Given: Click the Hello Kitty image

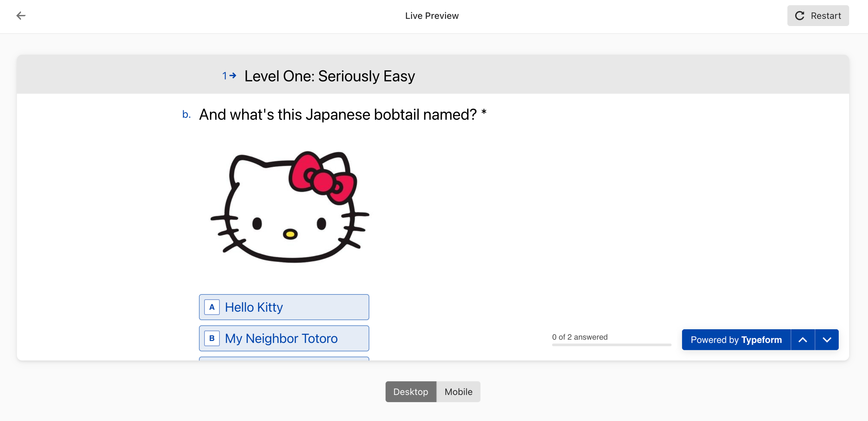Looking at the screenshot, I should [x=290, y=206].
